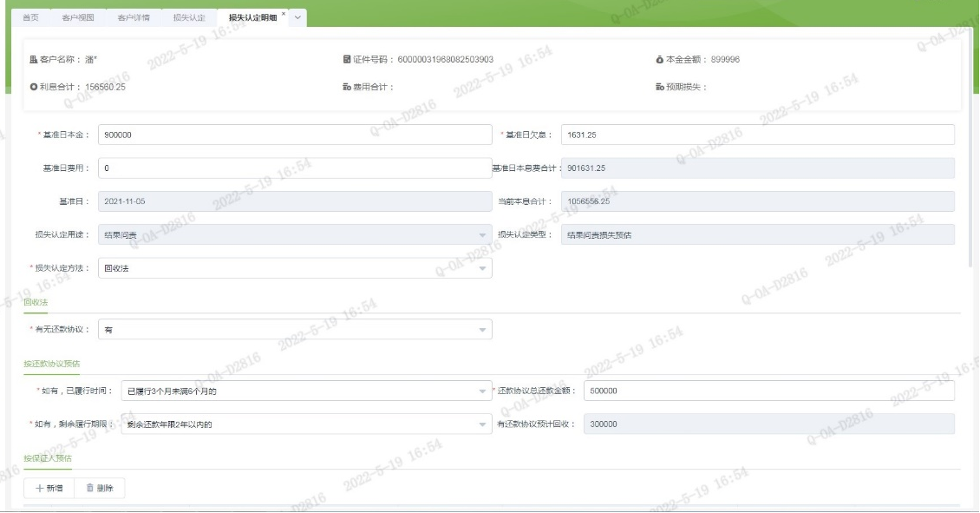Click the 新增 button
980x513 pixels.
pyautogui.click(x=49, y=488)
